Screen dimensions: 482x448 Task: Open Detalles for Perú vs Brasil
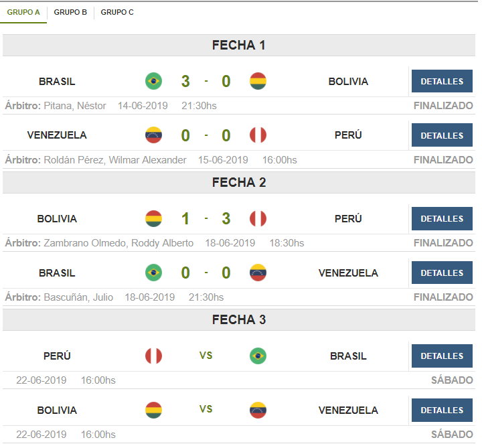pos(442,356)
